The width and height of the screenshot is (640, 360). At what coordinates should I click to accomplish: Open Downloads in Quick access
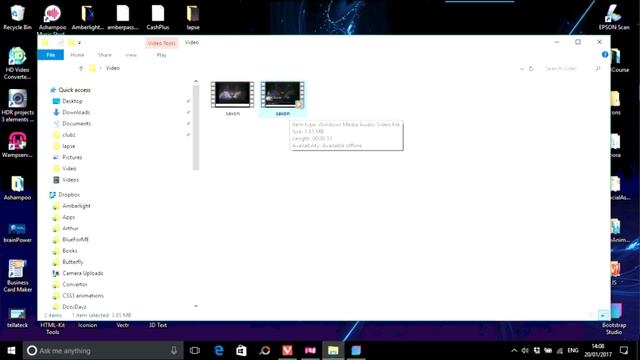click(x=76, y=112)
